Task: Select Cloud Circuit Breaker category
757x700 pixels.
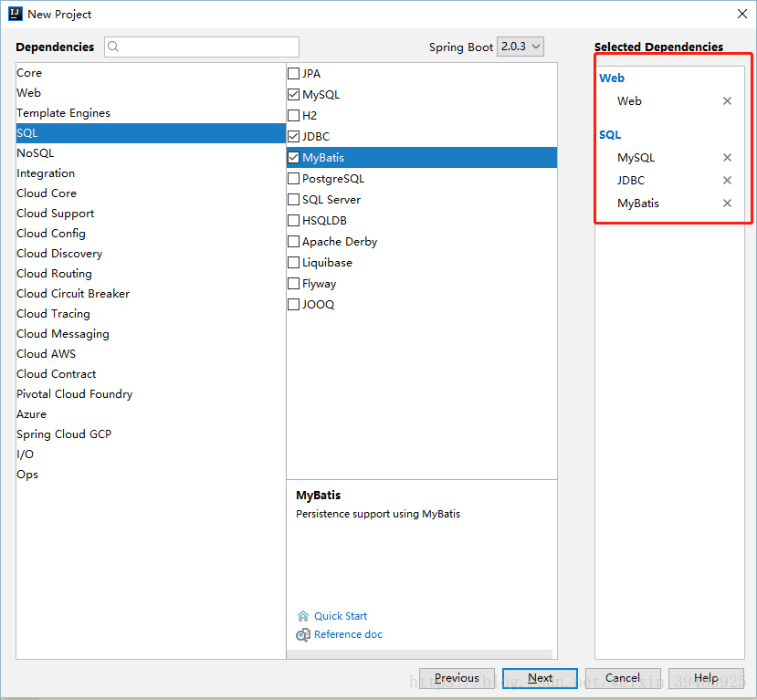Action: click(151, 293)
